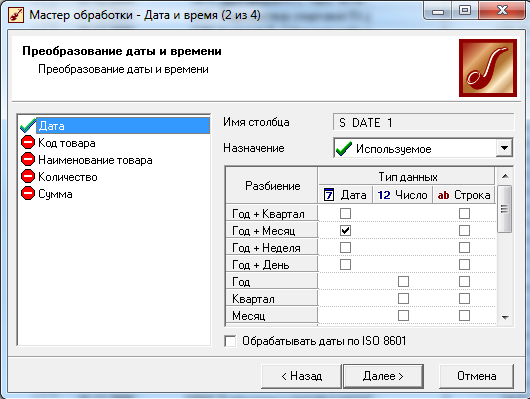Click the Назад back button
530x399 pixels.
pyautogui.click(x=301, y=376)
